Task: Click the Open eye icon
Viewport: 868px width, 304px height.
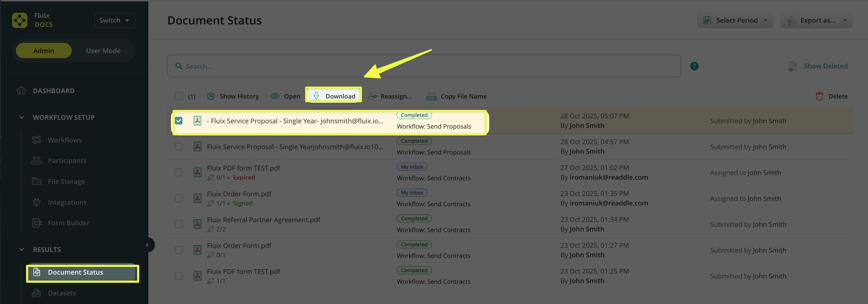Action: 275,96
